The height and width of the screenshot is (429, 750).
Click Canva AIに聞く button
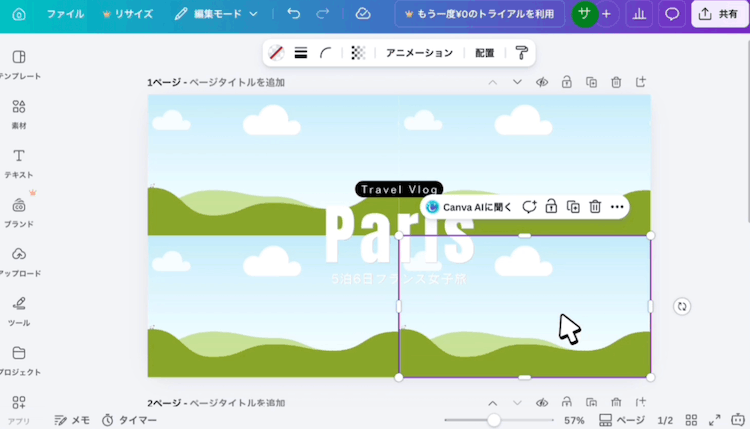tap(469, 207)
